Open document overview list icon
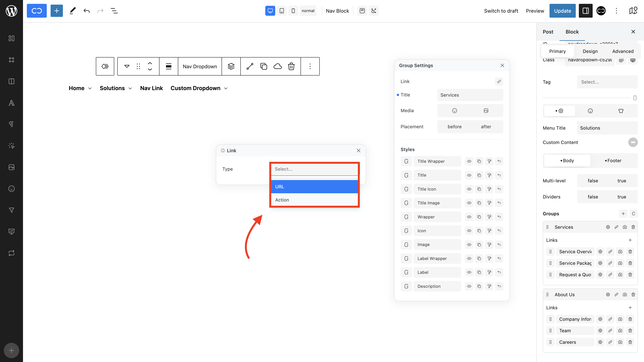Screen dimensions: 644x362 click(x=114, y=11)
